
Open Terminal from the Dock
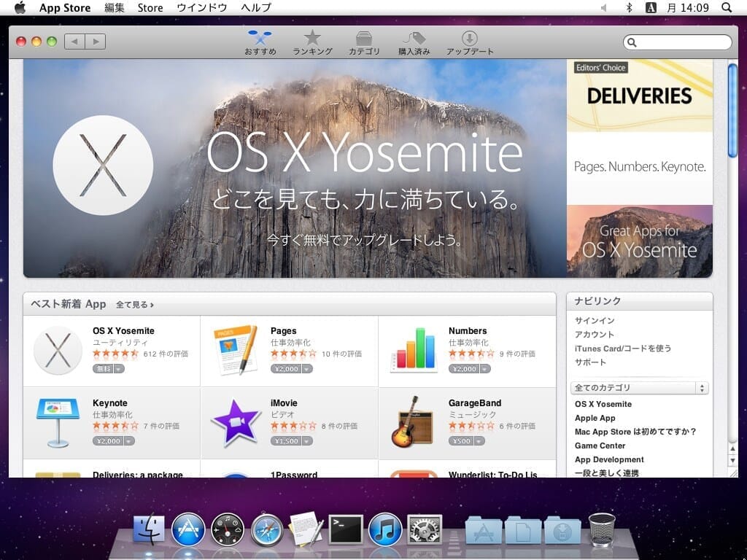(x=346, y=529)
